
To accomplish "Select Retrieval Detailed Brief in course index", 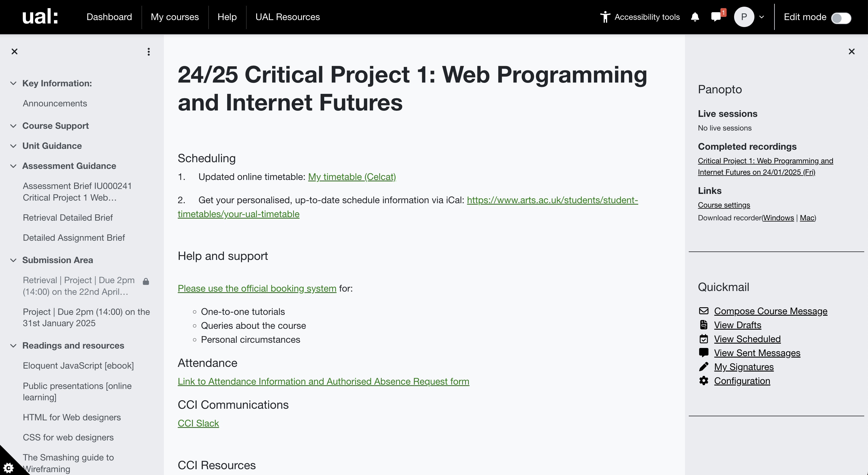I will (x=68, y=217).
